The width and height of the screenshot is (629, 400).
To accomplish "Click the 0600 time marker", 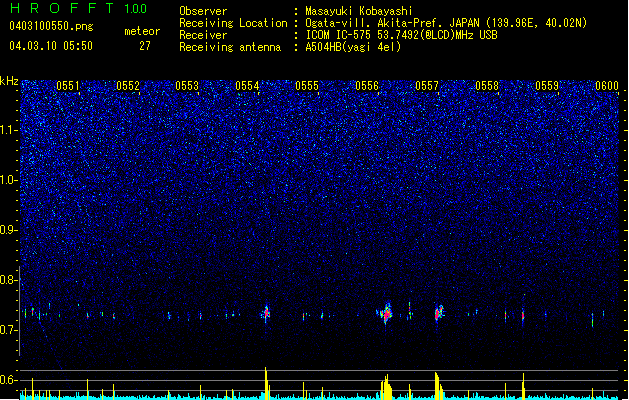I will [607, 86].
